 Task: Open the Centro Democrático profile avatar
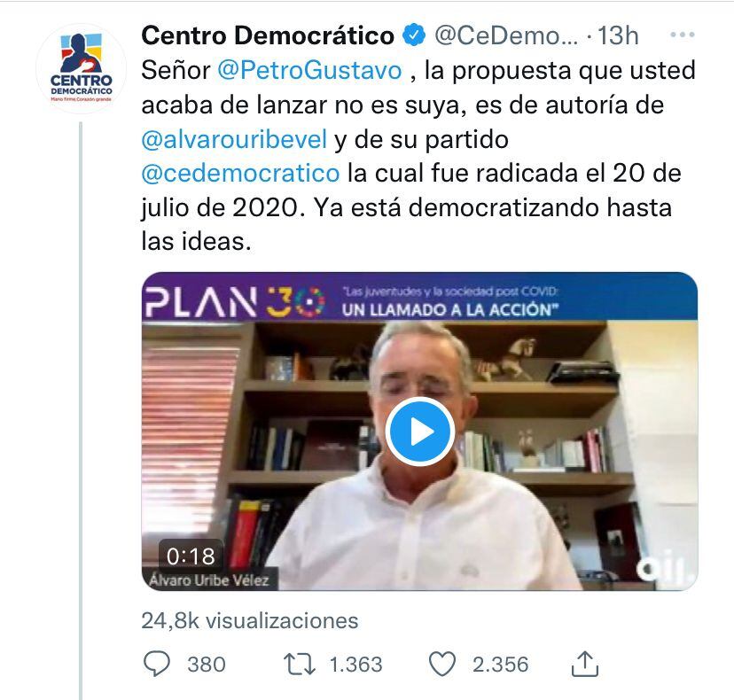click(82, 68)
